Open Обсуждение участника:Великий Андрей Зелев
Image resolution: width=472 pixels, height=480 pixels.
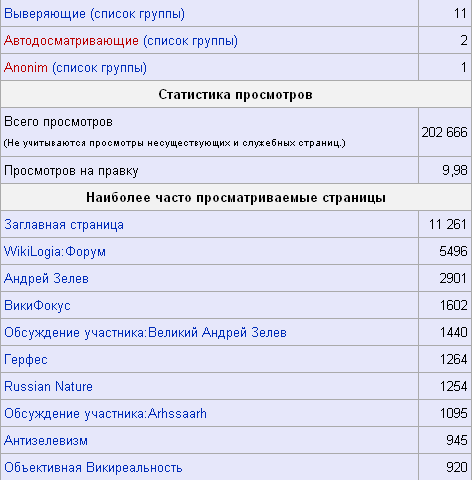click(x=145, y=333)
